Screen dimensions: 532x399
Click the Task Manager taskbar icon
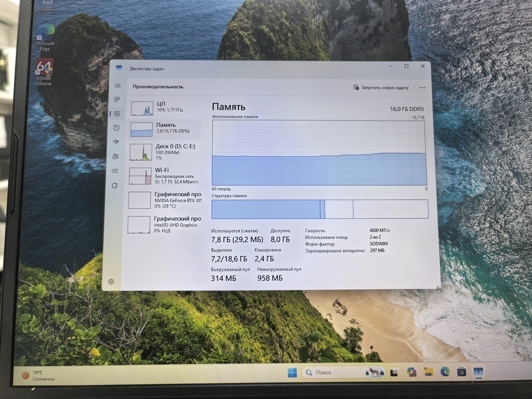click(478, 372)
